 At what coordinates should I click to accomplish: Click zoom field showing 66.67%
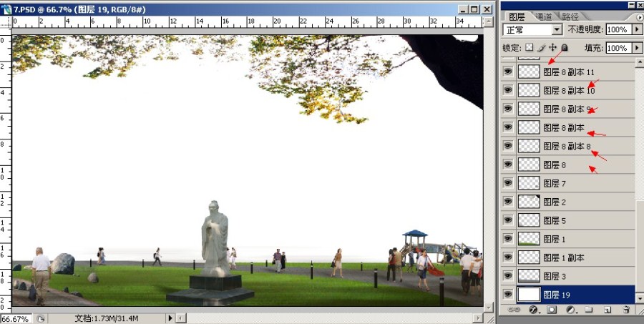[16, 319]
